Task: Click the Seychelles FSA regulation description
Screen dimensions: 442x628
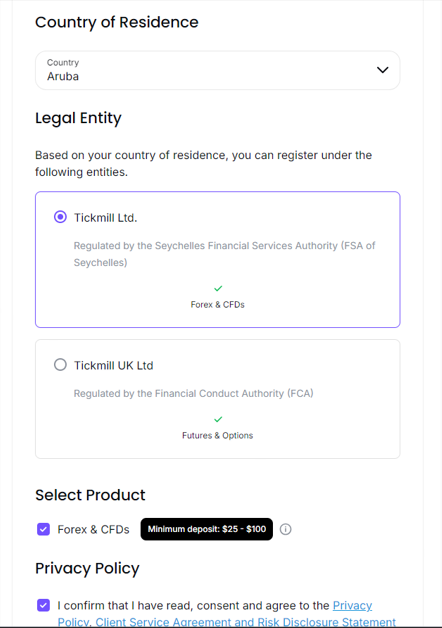Action: (x=224, y=254)
